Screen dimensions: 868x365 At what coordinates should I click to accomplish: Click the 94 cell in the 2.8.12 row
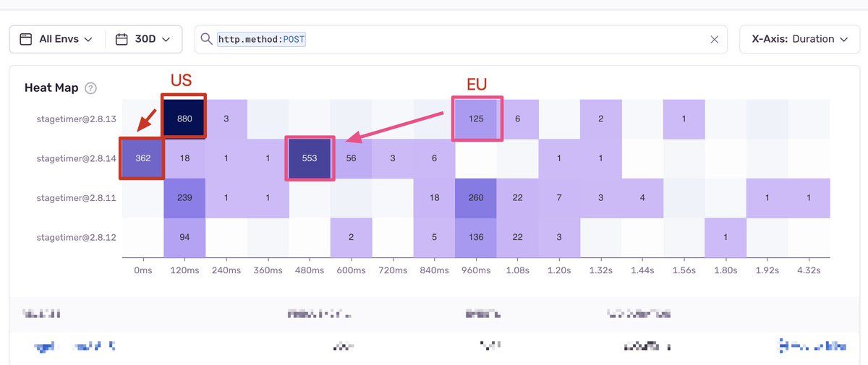[184, 238]
